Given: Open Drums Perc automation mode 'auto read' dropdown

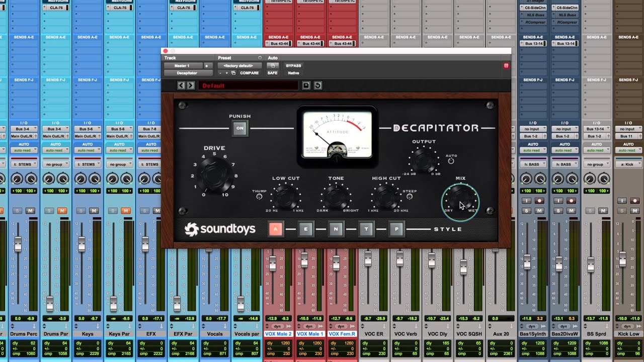Looking at the screenshot, I should pyautogui.click(x=24, y=150).
